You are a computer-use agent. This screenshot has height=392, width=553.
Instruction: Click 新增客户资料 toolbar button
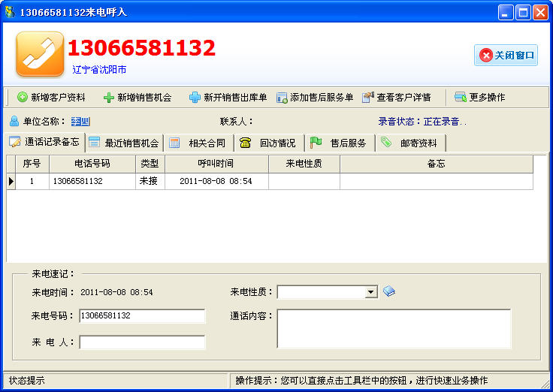(x=51, y=98)
